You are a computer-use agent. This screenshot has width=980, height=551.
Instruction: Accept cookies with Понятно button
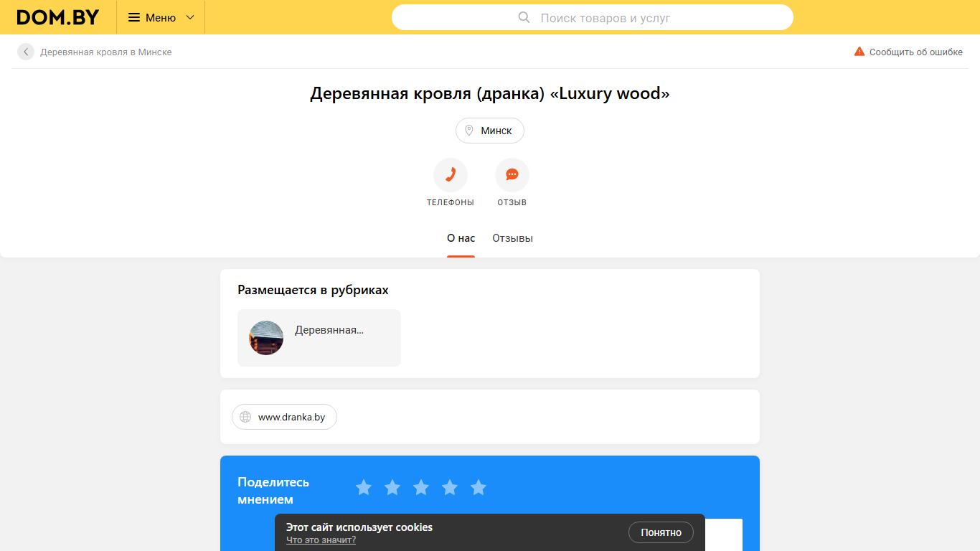click(661, 532)
